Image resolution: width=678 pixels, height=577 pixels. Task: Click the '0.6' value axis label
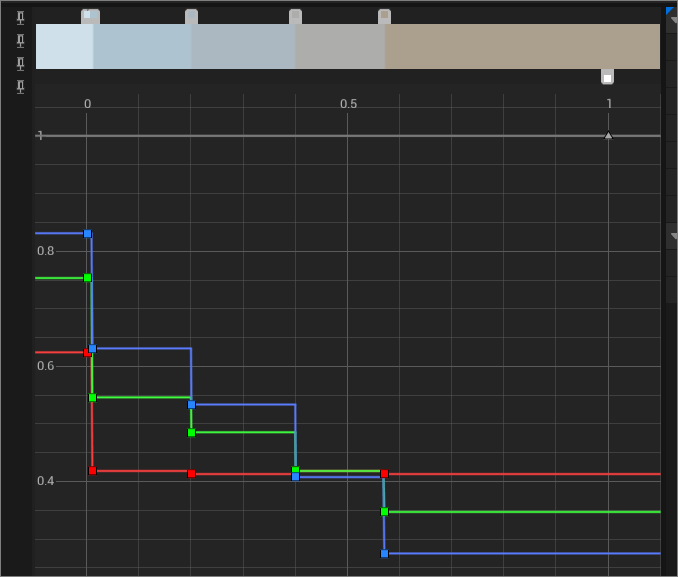46,366
